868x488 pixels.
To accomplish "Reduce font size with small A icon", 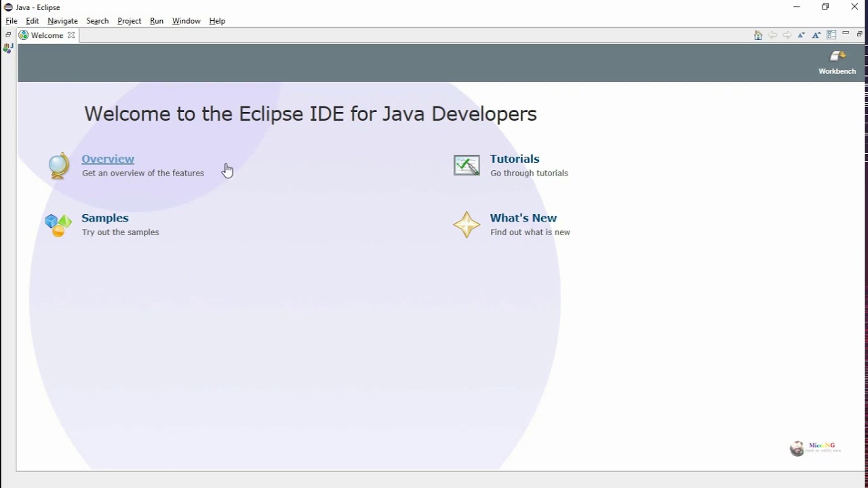I will click(x=802, y=35).
